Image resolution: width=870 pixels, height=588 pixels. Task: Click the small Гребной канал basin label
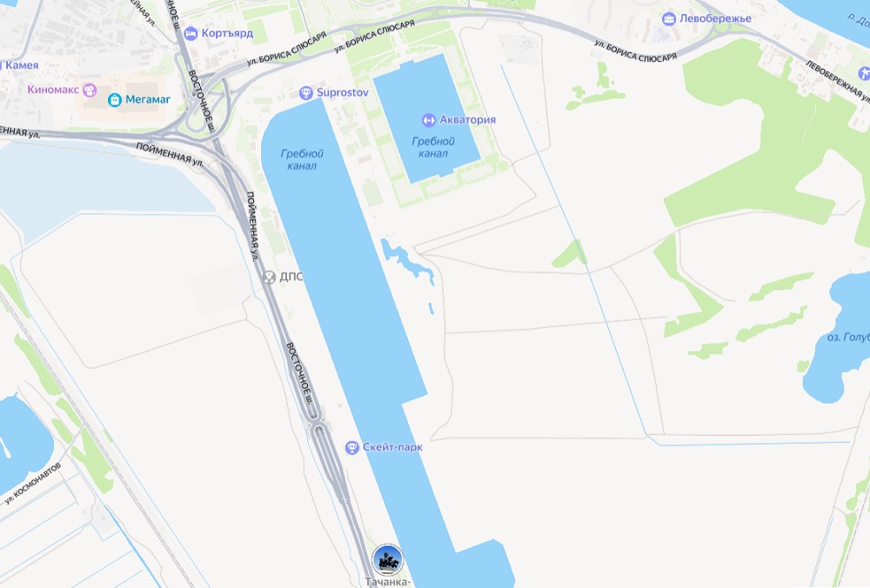pos(432,148)
